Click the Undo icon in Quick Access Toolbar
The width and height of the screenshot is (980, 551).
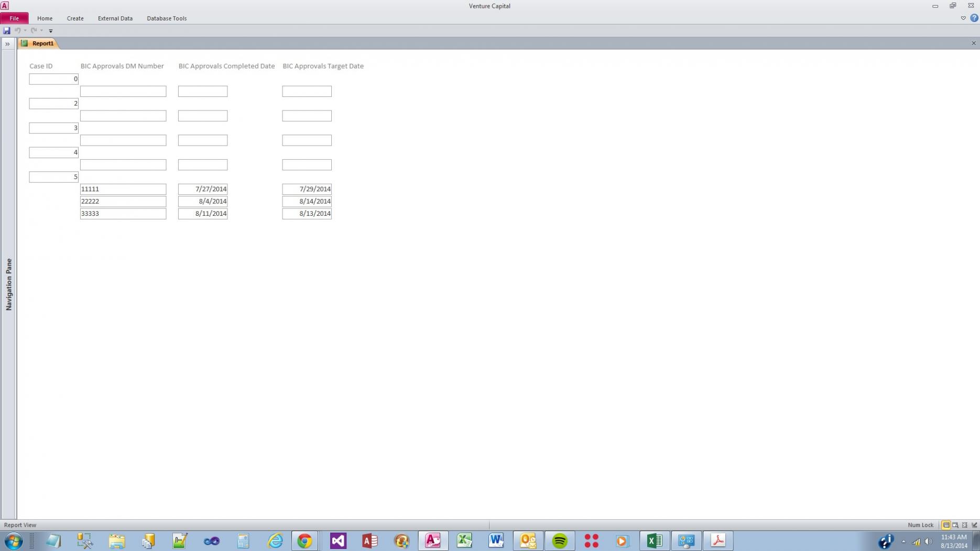click(x=17, y=30)
